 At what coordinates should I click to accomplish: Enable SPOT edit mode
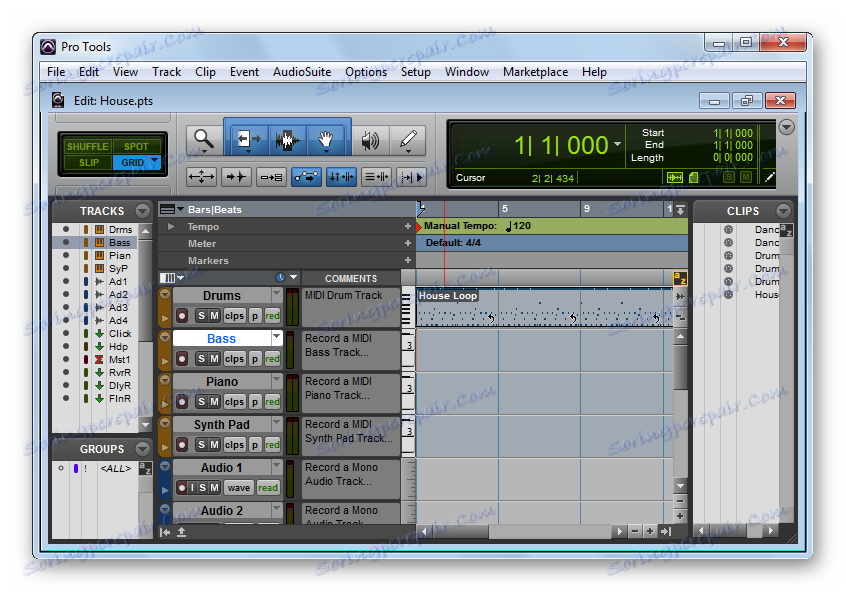(136, 146)
